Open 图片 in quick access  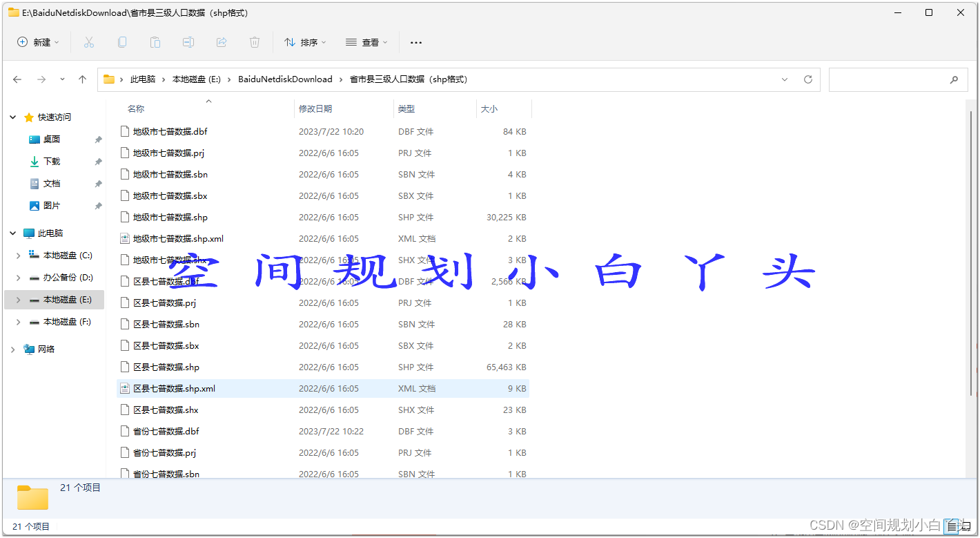pos(52,205)
